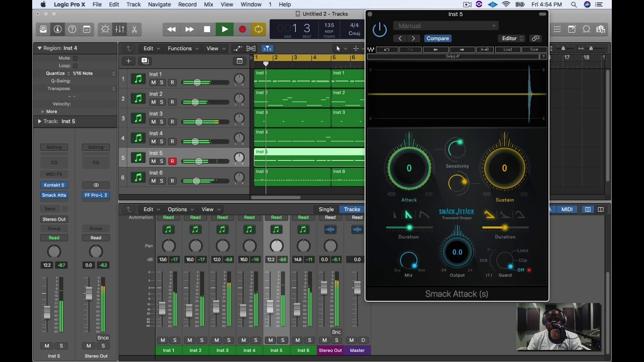Open mixer Options dropdown
Screen dimensions: 644x362
180,209
